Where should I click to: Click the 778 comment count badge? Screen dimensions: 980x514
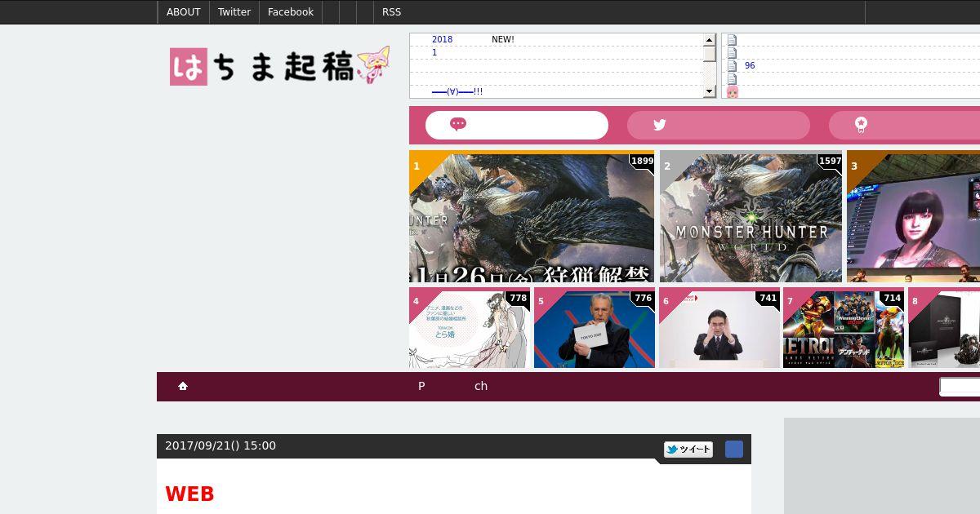(519, 298)
